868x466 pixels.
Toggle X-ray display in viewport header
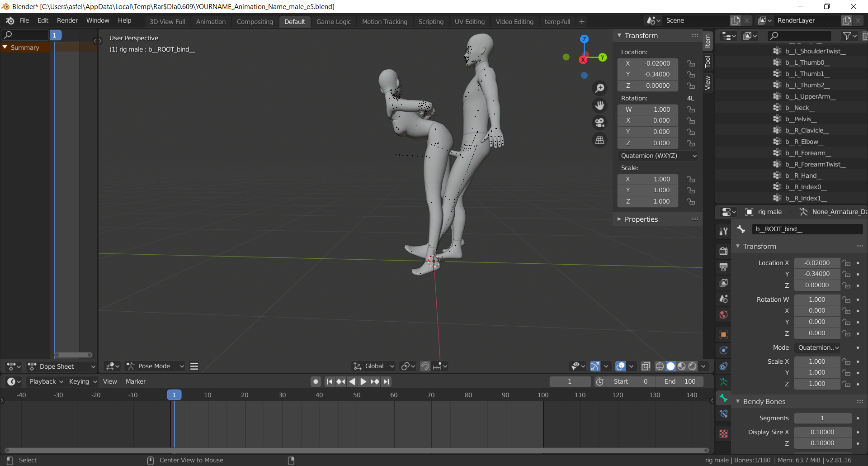646,366
